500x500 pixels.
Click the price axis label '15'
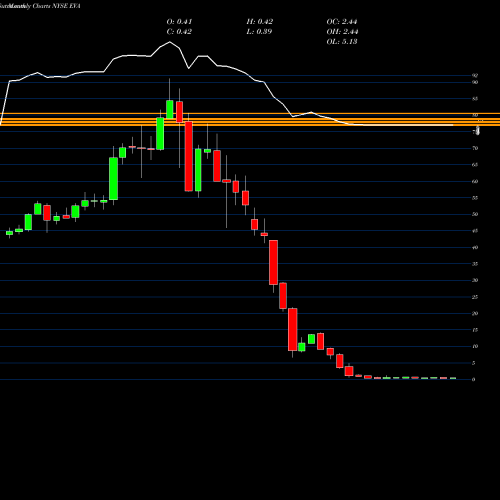pos(475,330)
